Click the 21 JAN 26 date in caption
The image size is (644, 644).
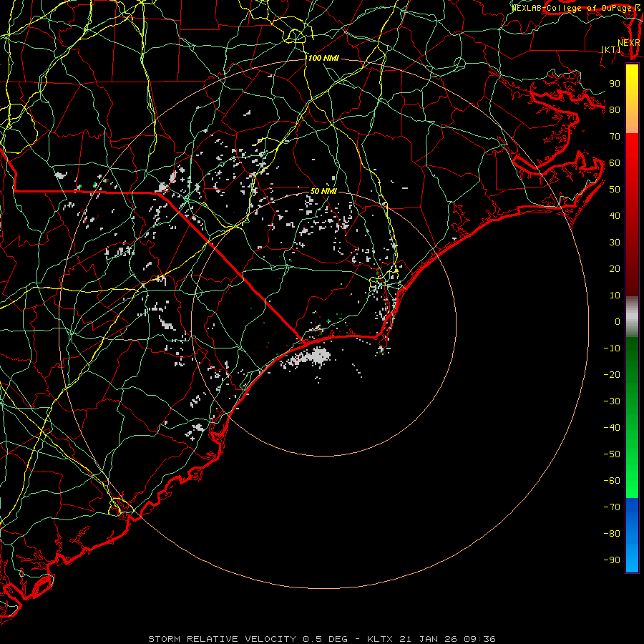coord(429,639)
